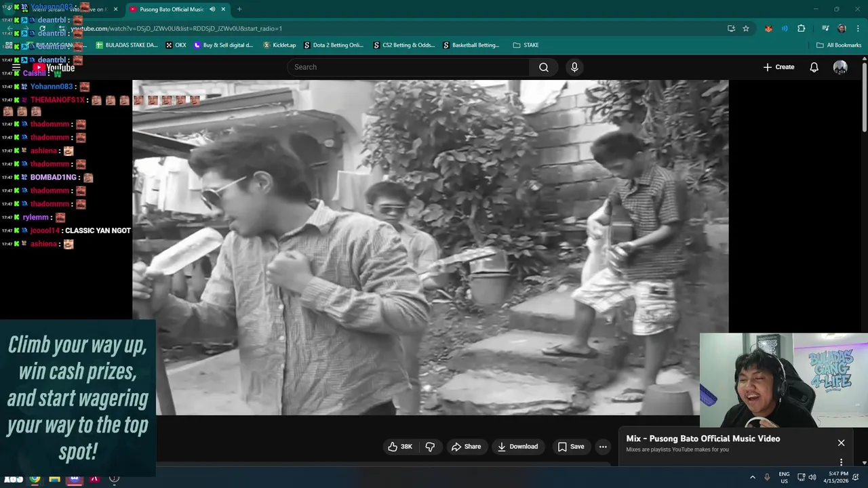Open CS2 Betting & Odds bookmark
The width and height of the screenshot is (868, 488).
404,45
